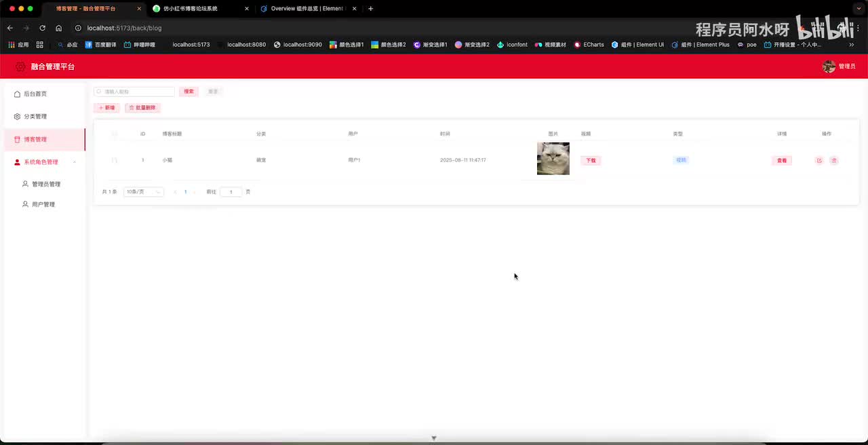Click the 重置 reset button
This screenshot has width=868, height=445.
point(213,92)
